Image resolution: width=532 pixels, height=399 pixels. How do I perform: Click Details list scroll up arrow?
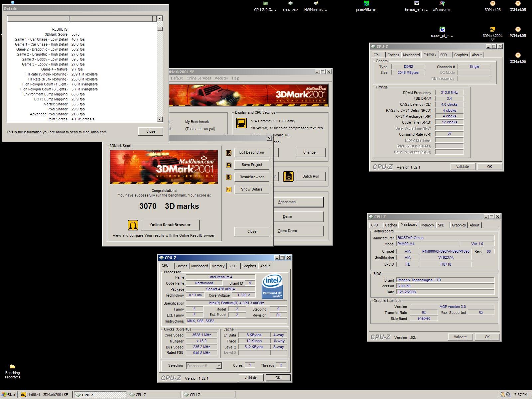[x=160, y=19]
